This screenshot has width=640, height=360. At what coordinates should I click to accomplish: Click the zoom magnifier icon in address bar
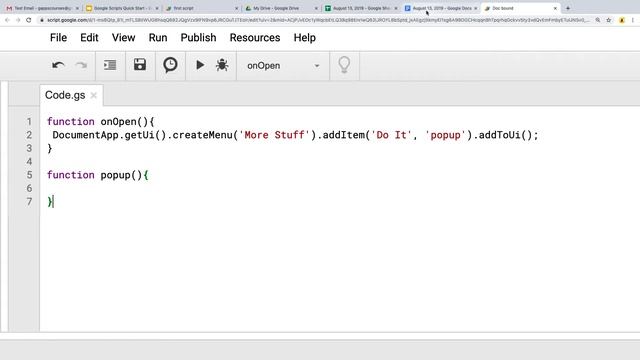598,20
